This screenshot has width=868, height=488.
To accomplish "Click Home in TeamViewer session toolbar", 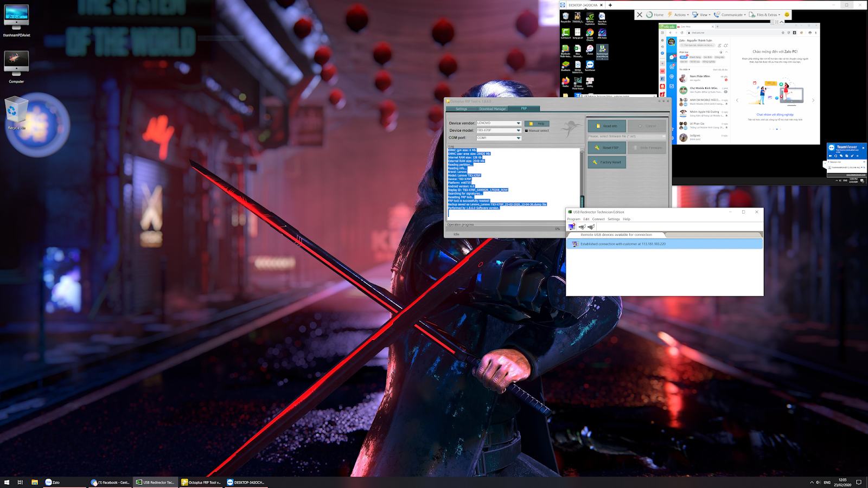I will (x=655, y=15).
